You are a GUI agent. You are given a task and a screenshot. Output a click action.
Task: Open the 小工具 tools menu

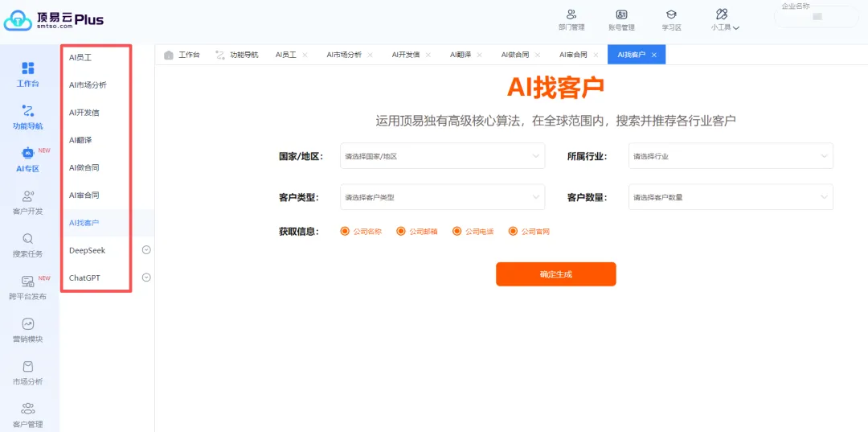click(725, 20)
